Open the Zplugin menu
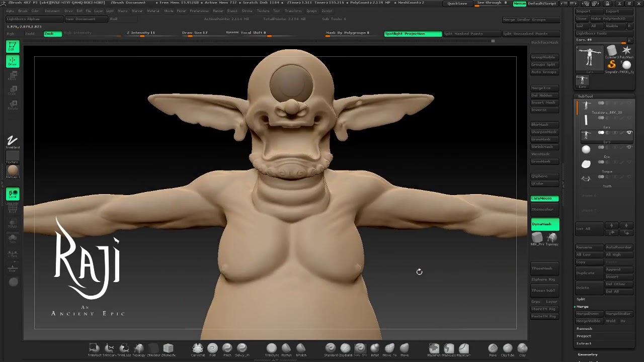Image resolution: width=644 pixels, height=362 pixels. pos(311,11)
